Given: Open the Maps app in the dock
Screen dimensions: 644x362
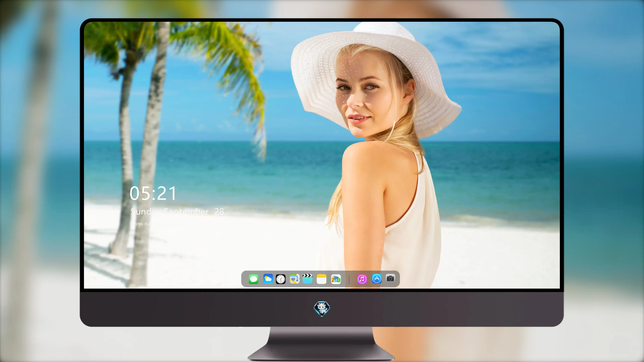Looking at the screenshot, I should coord(294,279).
